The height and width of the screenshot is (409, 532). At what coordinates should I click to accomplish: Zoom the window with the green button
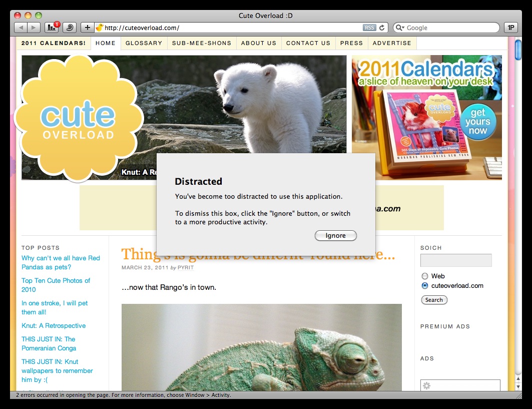click(x=39, y=16)
